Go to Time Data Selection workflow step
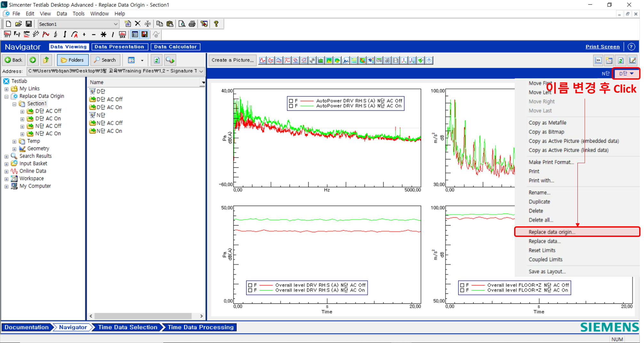The height and width of the screenshot is (343, 644). coord(128,327)
